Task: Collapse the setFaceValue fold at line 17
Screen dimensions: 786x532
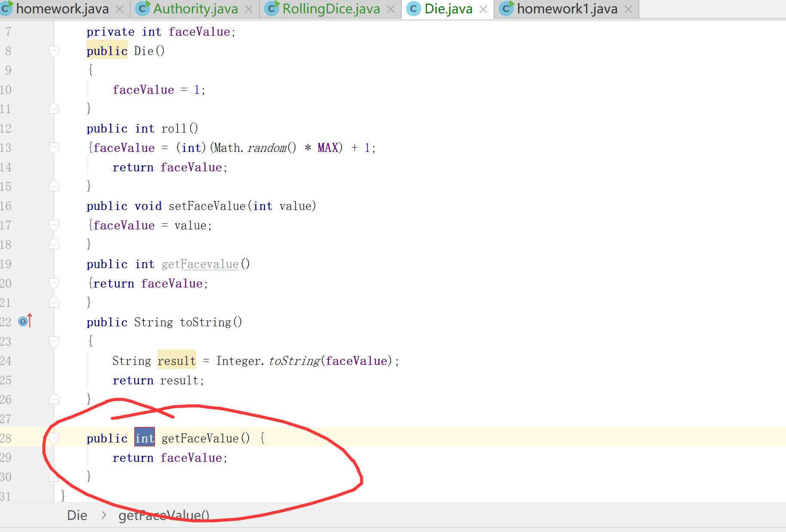Action: click(54, 225)
